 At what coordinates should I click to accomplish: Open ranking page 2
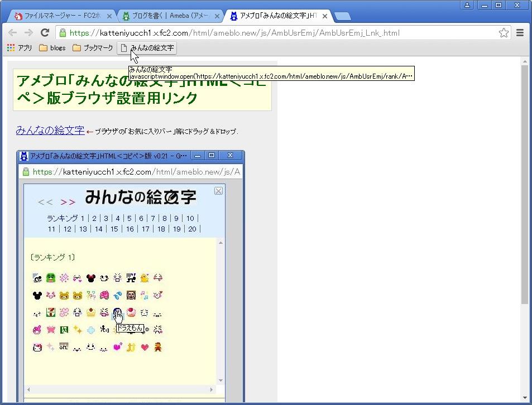[94, 218]
